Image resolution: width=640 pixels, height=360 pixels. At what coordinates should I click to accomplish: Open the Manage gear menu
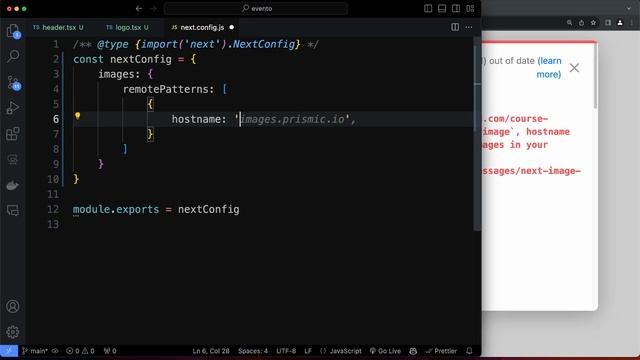(x=13, y=332)
